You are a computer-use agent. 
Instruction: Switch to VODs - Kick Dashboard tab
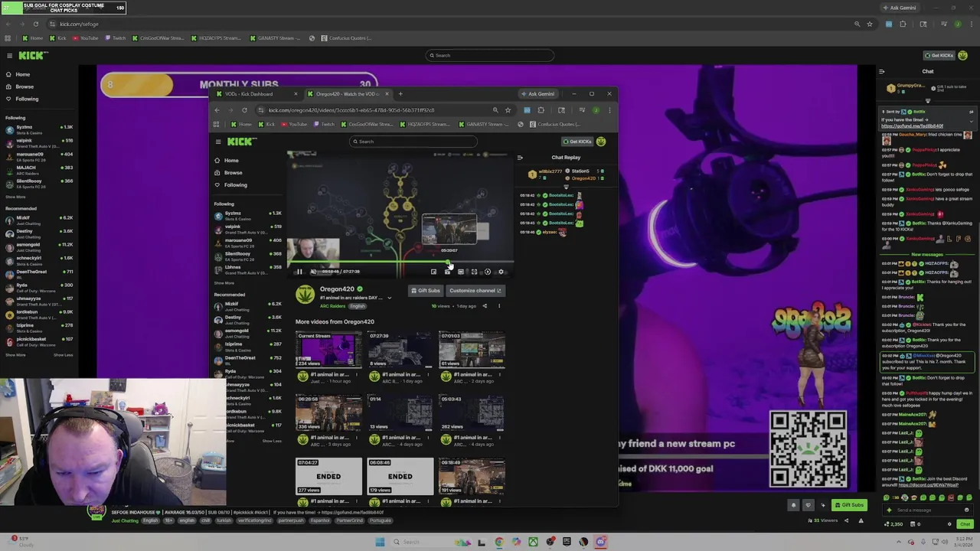tap(255, 94)
